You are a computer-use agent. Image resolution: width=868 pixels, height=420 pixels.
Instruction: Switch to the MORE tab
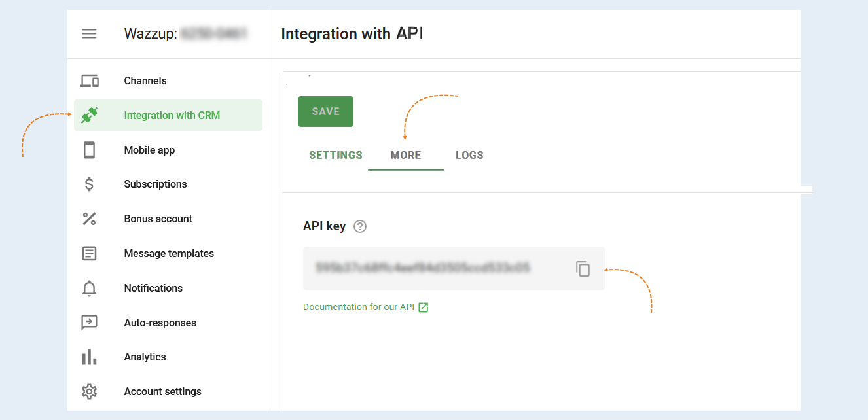[406, 156]
